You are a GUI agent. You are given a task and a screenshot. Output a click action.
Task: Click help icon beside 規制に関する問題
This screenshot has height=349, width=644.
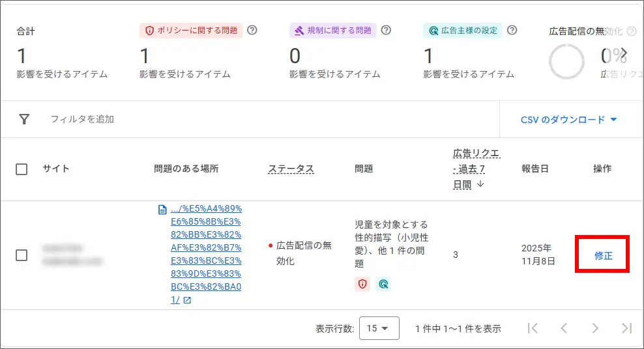pyautogui.click(x=386, y=30)
